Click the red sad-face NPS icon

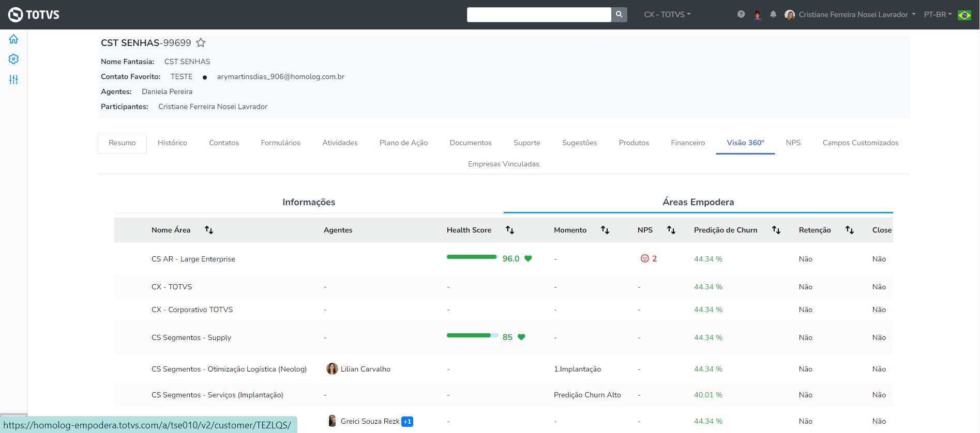[645, 258]
